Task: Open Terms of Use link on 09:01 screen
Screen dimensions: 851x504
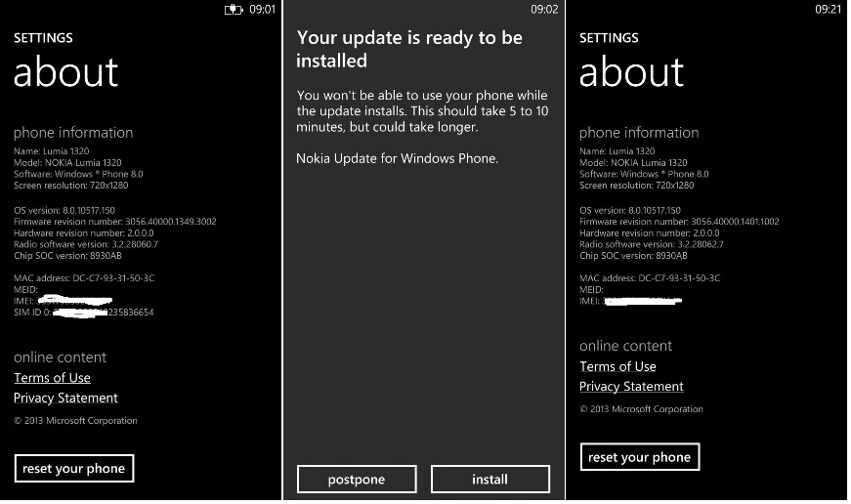Action: [52, 378]
